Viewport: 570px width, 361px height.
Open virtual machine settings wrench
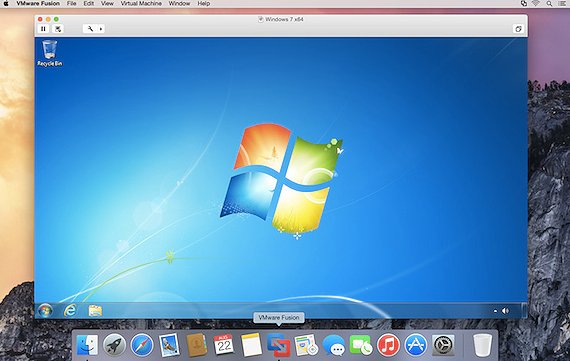click(x=90, y=29)
